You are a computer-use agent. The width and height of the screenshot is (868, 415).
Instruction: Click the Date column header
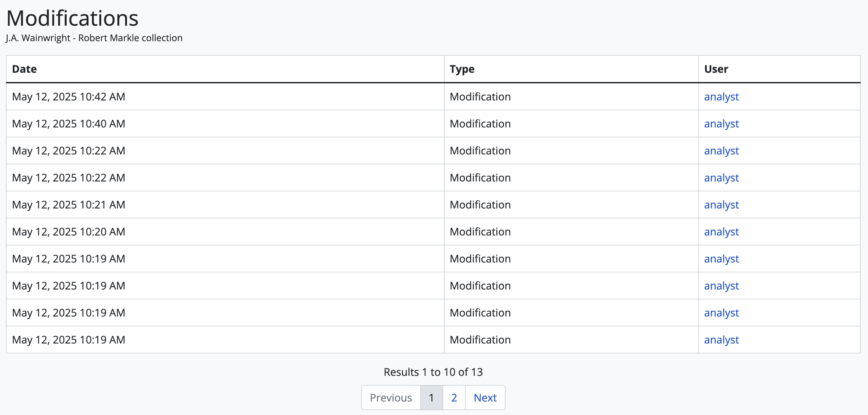click(x=24, y=69)
